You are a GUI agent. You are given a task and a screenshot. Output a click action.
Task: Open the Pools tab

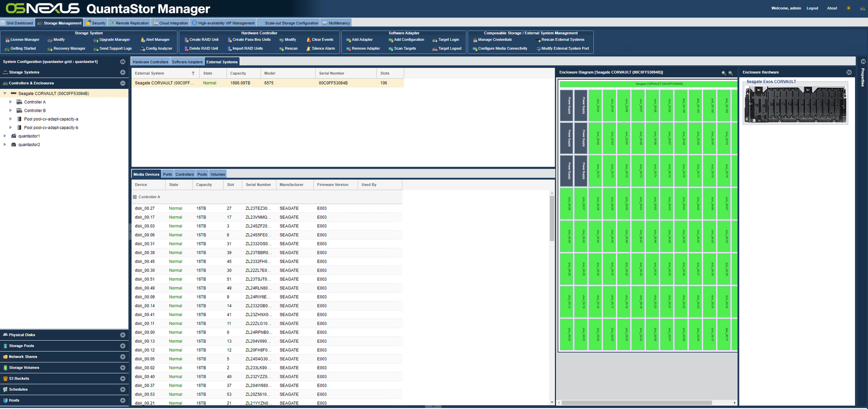tap(202, 174)
